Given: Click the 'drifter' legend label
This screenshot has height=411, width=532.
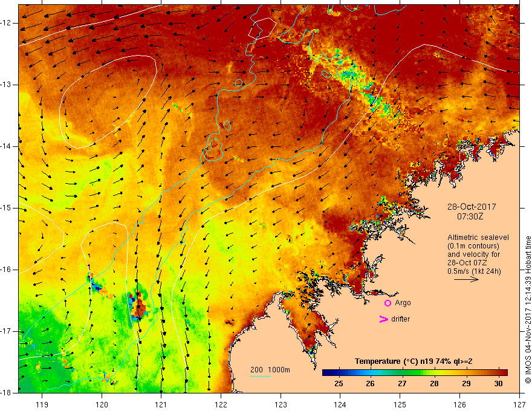Looking at the screenshot, I should coord(400,319).
